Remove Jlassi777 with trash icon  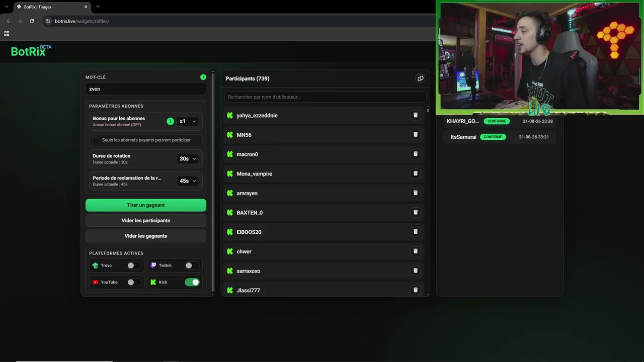(416, 290)
